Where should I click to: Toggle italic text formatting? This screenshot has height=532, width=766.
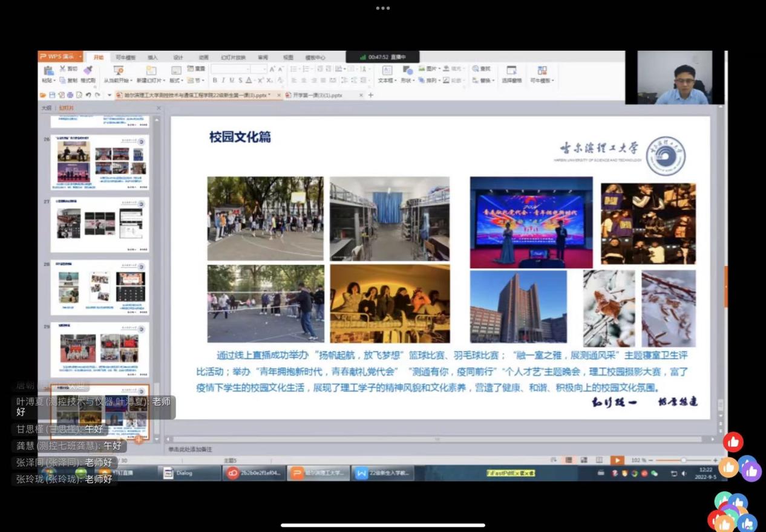pos(223,80)
